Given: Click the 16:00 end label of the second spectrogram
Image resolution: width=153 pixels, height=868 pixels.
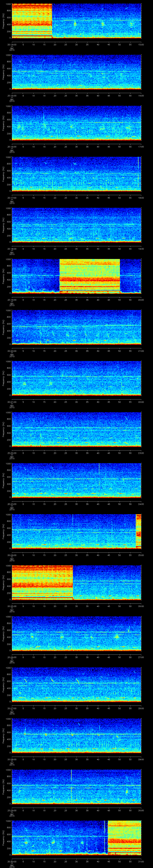Looking at the screenshot, I should tap(141, 95).
